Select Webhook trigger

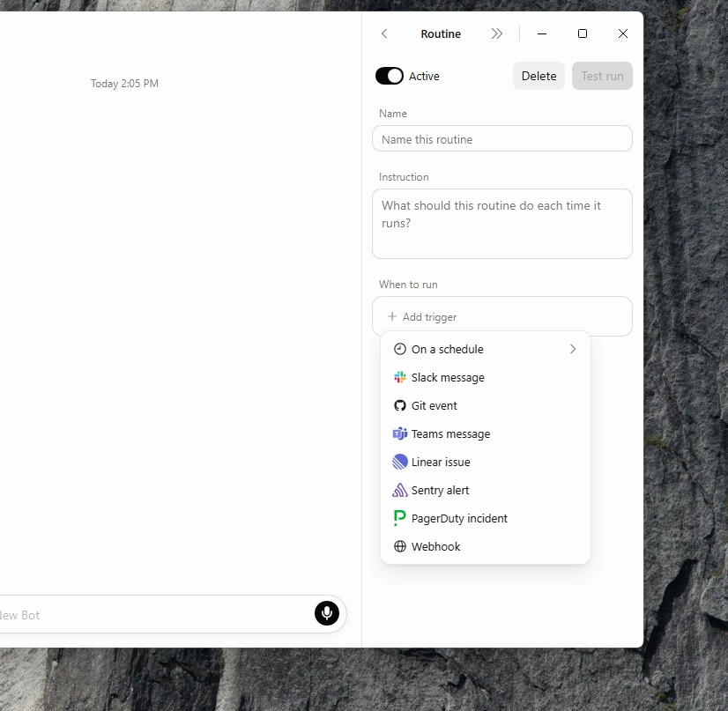(485, 547)
